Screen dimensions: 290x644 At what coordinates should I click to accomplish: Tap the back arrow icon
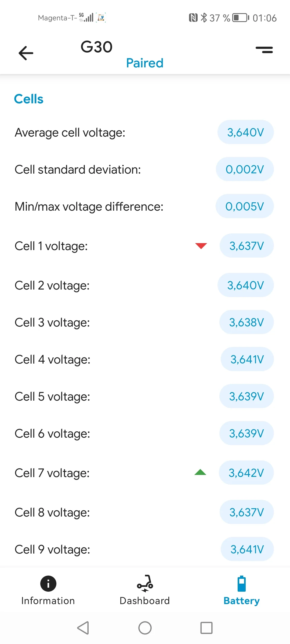point(26,53)
